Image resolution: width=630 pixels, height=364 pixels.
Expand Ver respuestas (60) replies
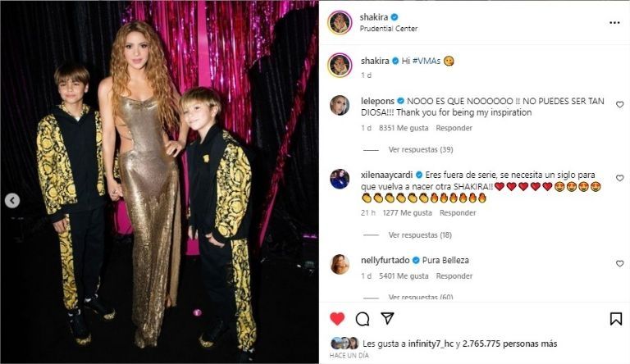click(420, 298)
